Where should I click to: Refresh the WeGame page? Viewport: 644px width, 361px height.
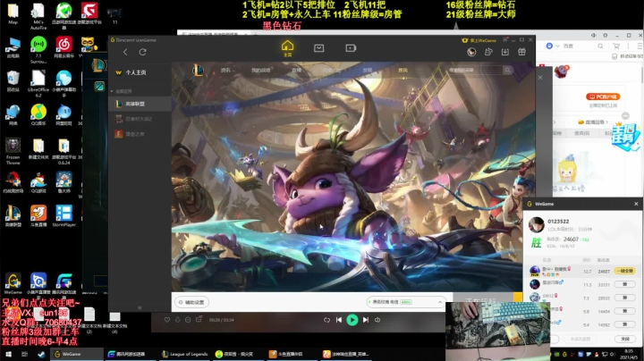(142, 52)
